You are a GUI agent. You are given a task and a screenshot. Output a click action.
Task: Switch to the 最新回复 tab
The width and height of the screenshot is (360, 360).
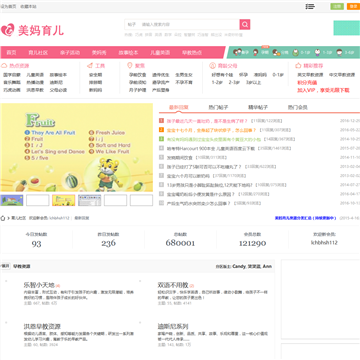179,107
